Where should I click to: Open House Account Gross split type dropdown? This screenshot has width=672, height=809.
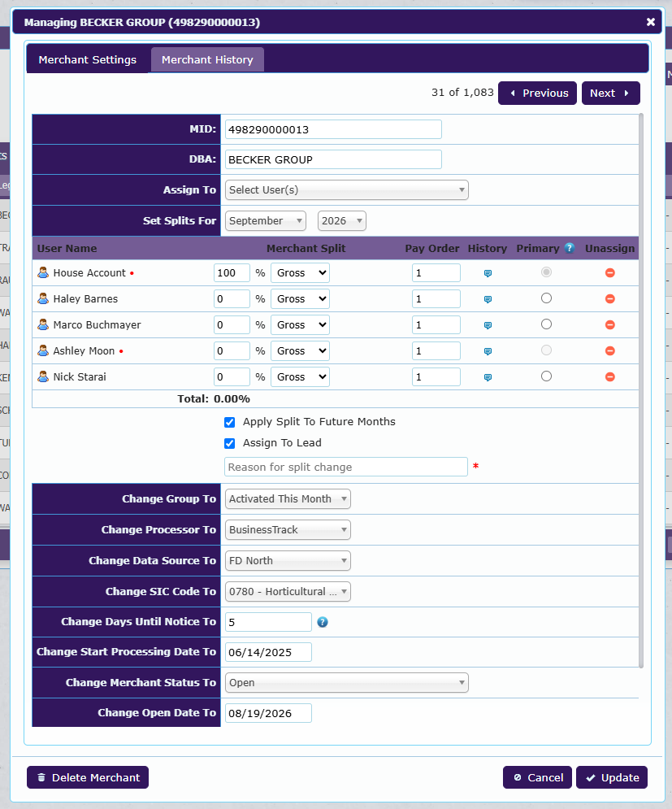point(300,273)
